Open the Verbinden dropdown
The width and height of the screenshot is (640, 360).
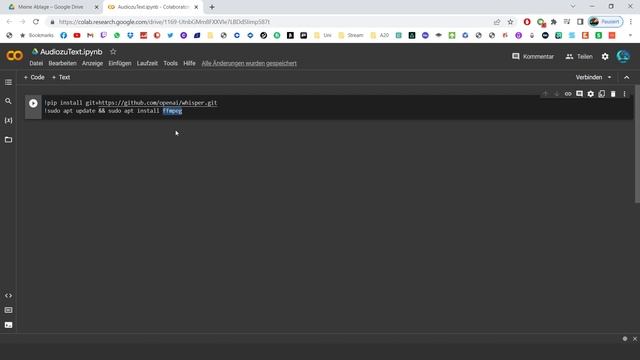tap(593, 77)
